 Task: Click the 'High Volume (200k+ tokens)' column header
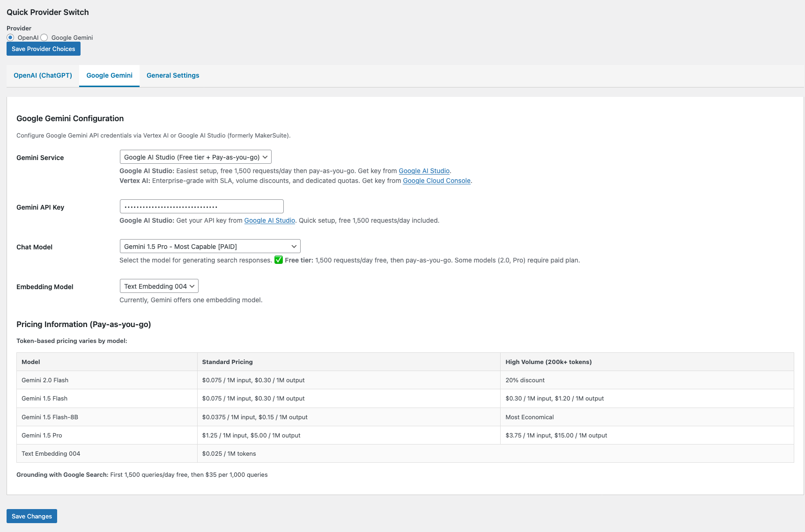647,362
